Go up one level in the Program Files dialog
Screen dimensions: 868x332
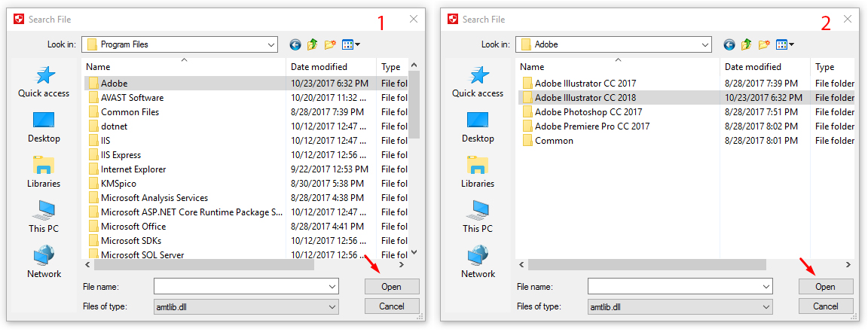pyautogui.click(x=312, y=44)
